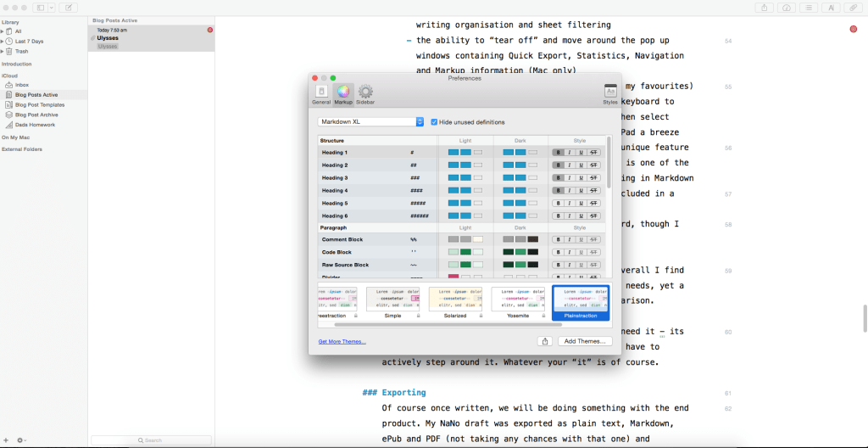
Task: Open the Attachments paperclip toolbar icon
Action: pyautogui.click(x=853, y=8)
